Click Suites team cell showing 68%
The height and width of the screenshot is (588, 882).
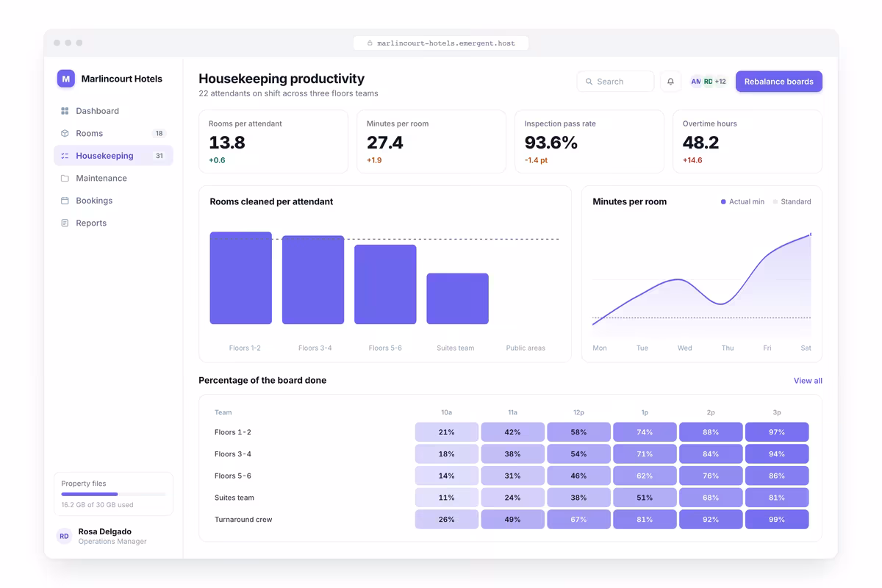click(711, 498)
